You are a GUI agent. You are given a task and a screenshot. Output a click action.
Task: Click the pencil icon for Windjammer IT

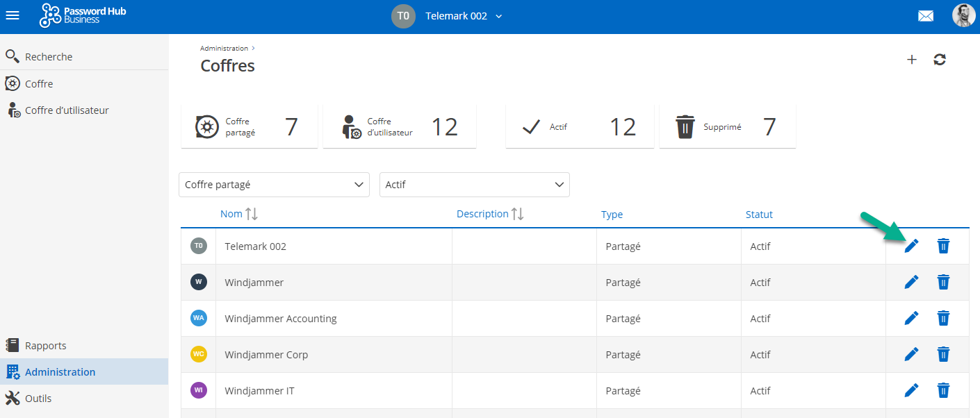(911, 390)
